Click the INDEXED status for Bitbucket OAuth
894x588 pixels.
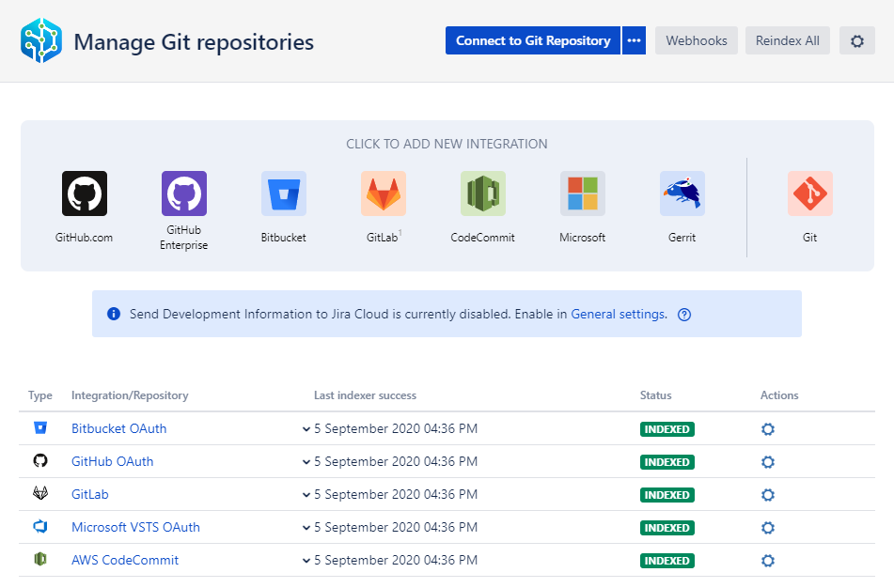click(x=667, y=429)
